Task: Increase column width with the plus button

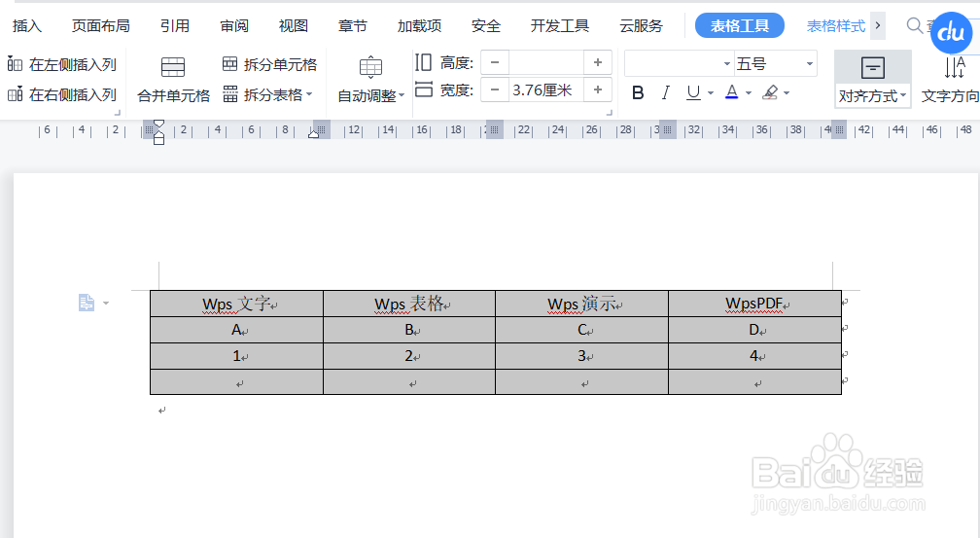Action: (x=598, y=90)
